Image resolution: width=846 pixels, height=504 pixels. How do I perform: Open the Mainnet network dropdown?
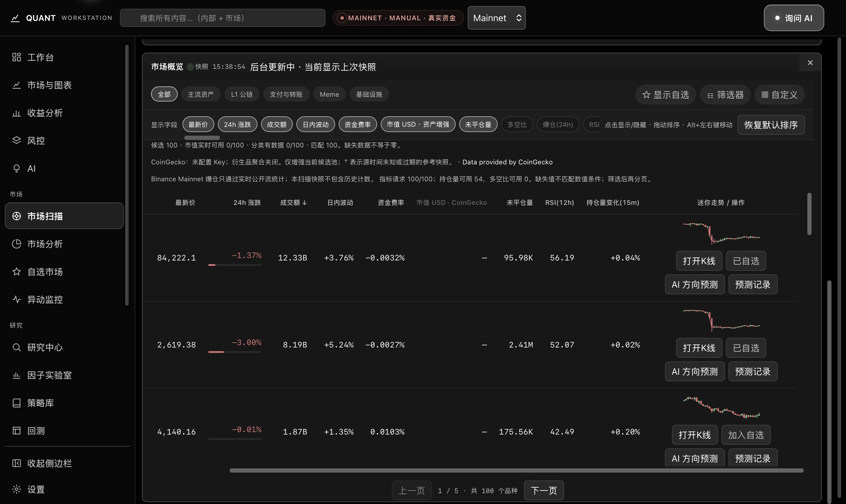(x=496, y=18)
